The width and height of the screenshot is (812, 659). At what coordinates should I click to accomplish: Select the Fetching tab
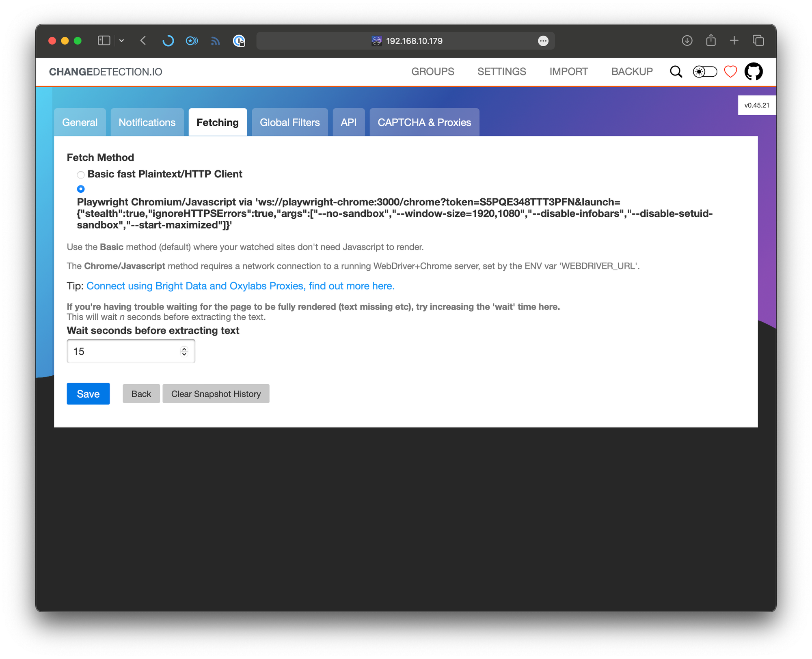[218, 122]
